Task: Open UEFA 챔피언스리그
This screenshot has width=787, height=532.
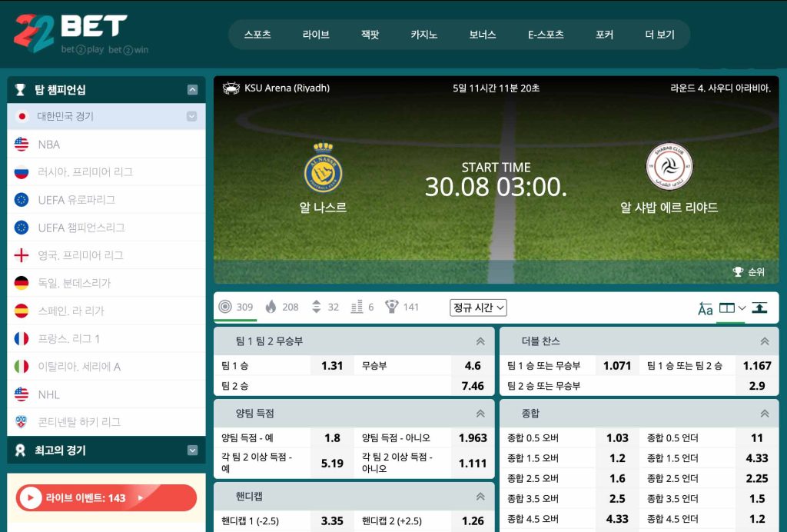Action: point(106,228)
